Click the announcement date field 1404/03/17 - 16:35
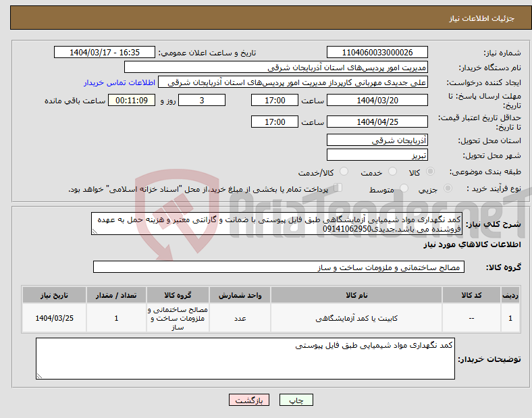Screen dimensions: 532x418 [x=105, y=52]
